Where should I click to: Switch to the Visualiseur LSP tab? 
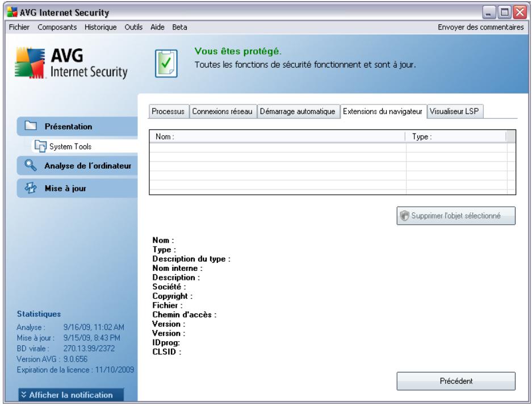coord(454,111)
